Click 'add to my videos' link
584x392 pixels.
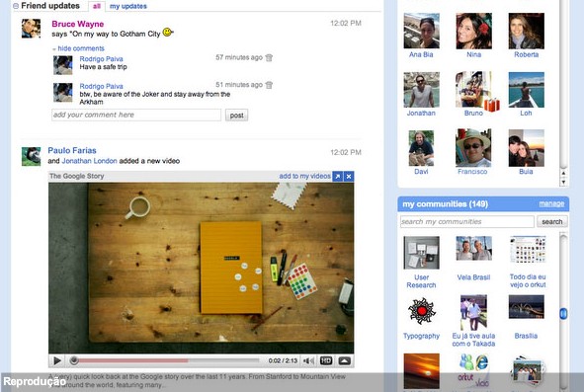click(x=304, y=176)
